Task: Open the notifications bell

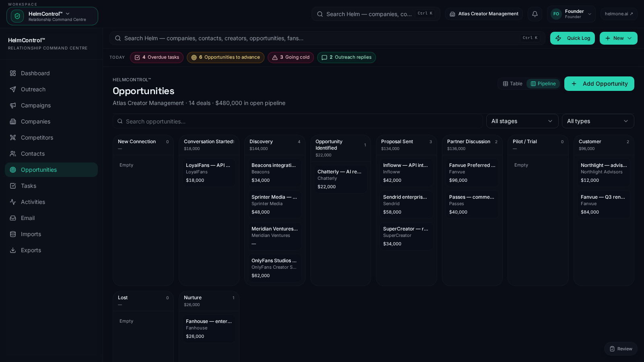Action: [x=535, y=14]
